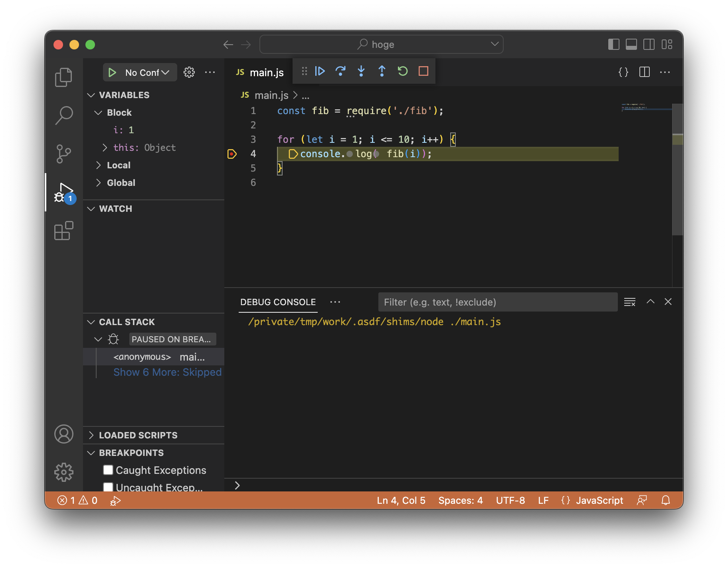Open the No Conf launch configuration dropdown
Screen dimensions: 728x568
[x=146, y=73]
